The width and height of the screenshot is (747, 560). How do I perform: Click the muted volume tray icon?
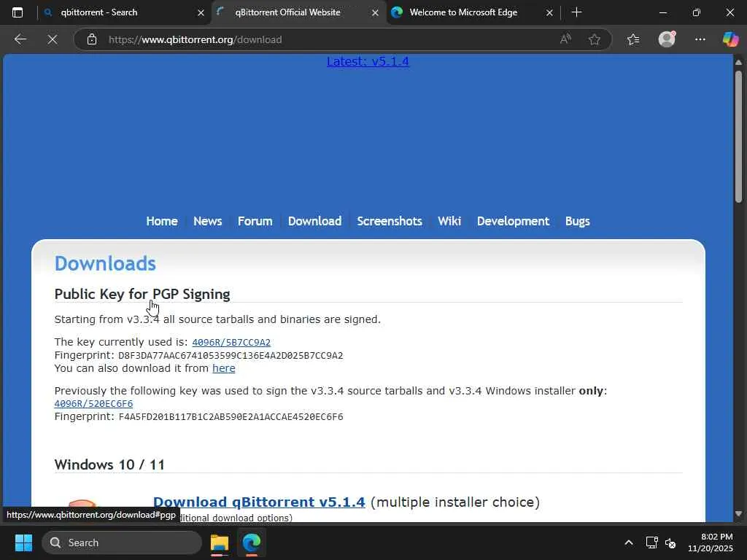(670, 542)
